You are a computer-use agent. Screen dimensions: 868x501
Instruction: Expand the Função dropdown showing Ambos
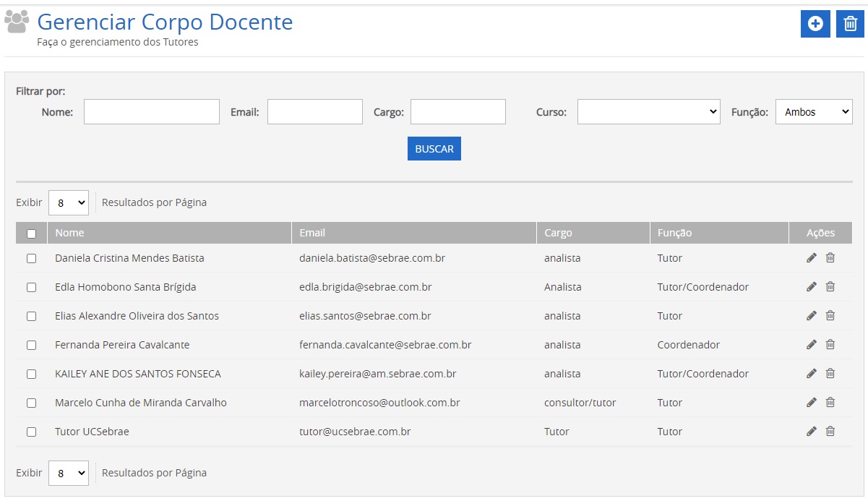click(814, 112)
